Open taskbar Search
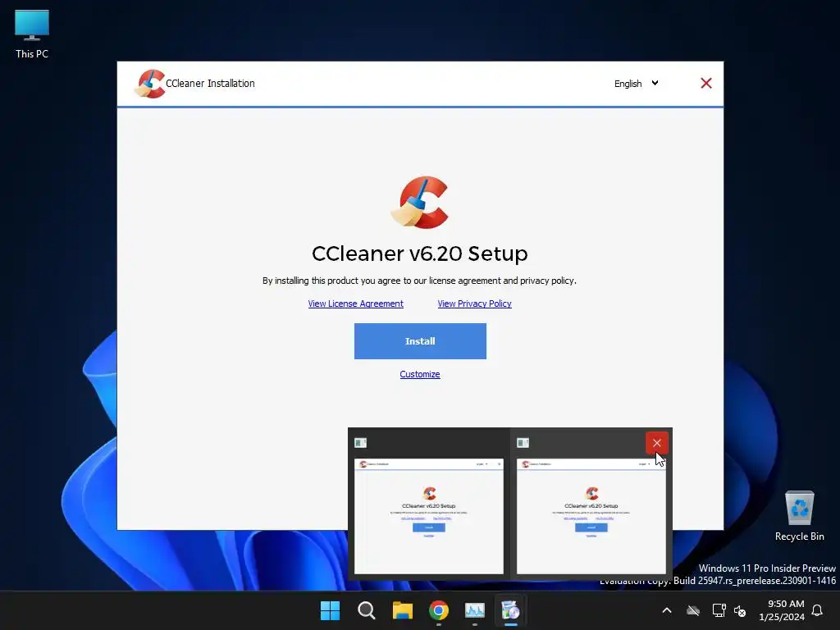840x630 pixels. tap(367, 610)
